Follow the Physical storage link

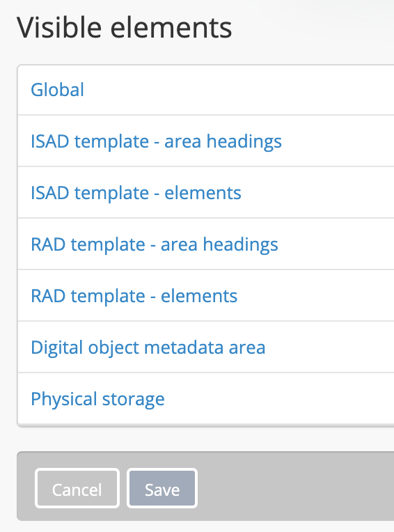pyautogui.click(x=97, y=399)
